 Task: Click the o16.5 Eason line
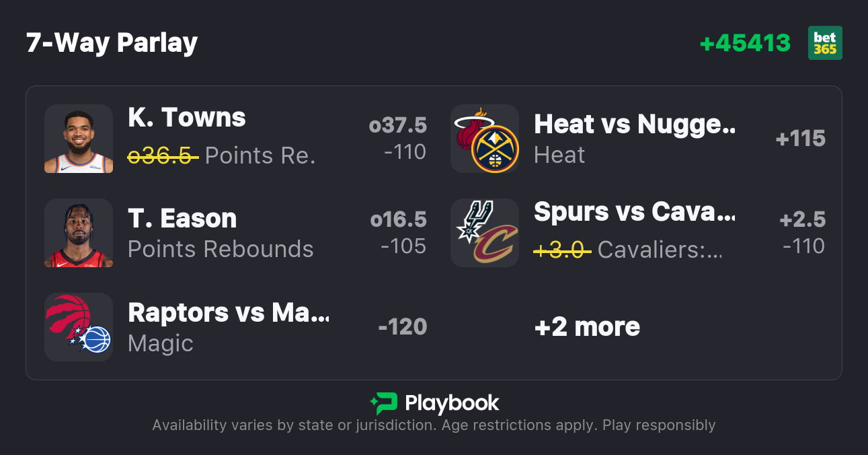[x=398, y=219]
